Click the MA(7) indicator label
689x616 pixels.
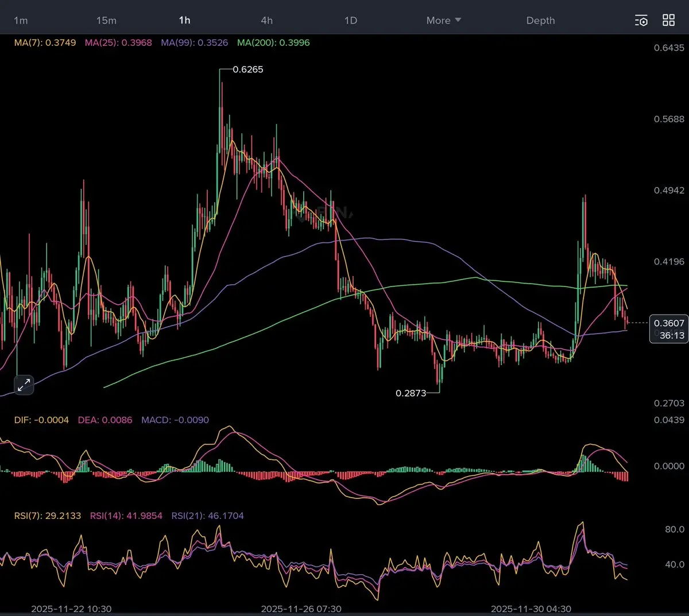coord(45,42)
